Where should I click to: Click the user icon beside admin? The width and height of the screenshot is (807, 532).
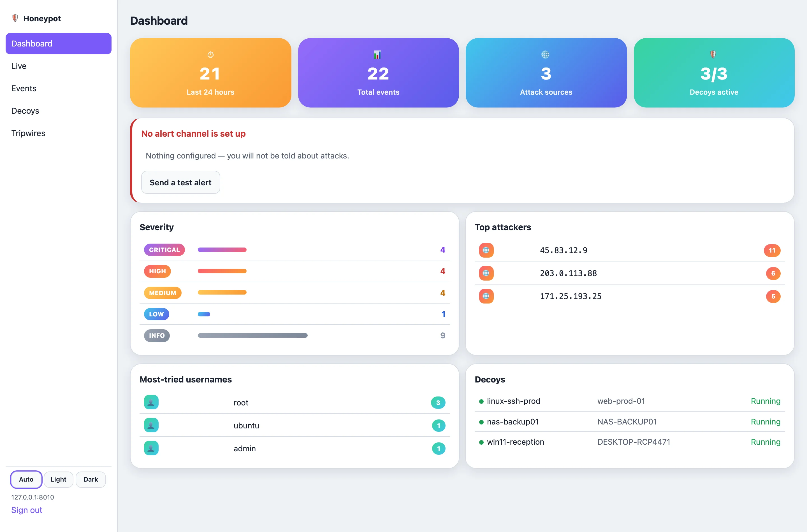click(151, 448)
